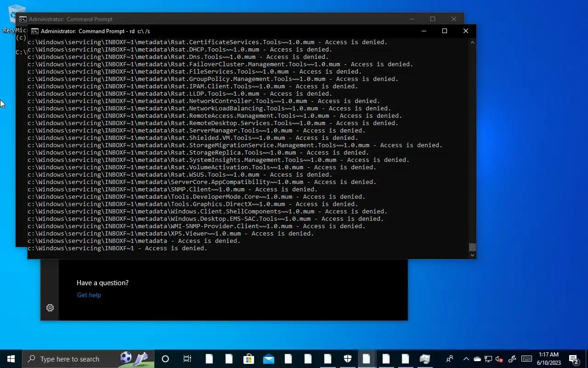This screenshot has height=368, width=588.
Task: Open the clock showing 1:17 AM
Action: (549, 359)
